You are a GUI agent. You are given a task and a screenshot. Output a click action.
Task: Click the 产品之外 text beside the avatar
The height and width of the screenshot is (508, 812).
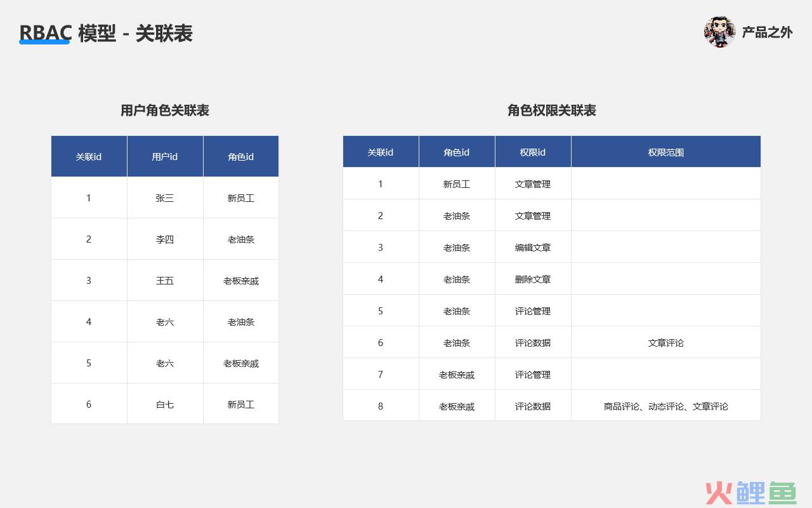point(768,32)
